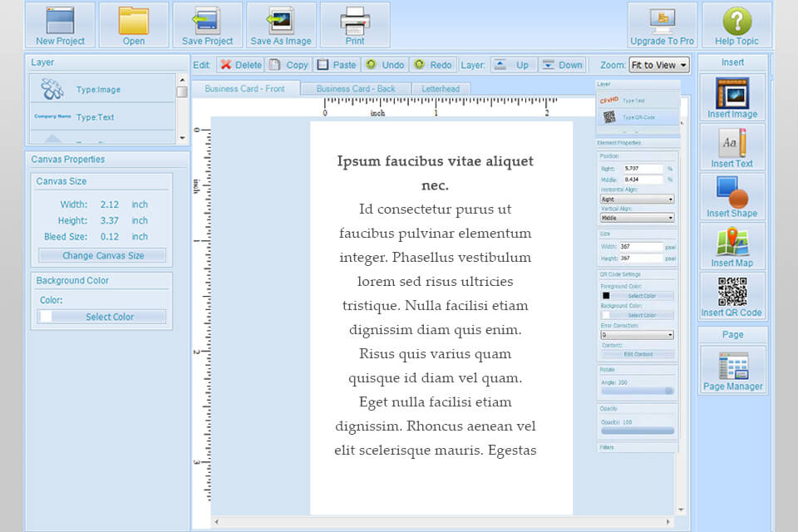
Task: Click the Save As Image icon
Action: (x=281, y=24)
